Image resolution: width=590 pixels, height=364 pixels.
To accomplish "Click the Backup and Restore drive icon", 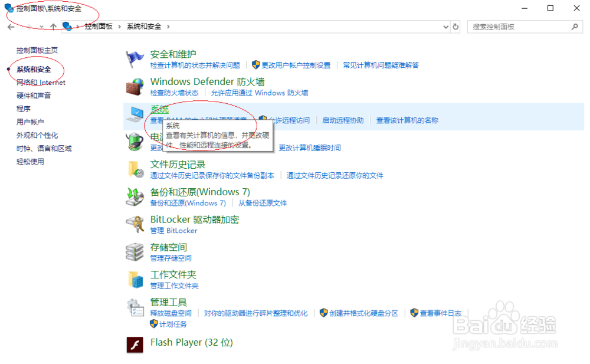I will [135, 197].
